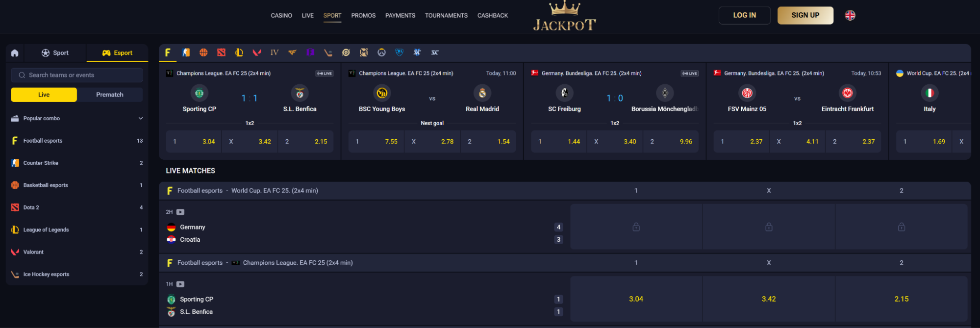Click Real Madrid crest in featured card
The height and width of the screenshot is (328, 980).
(x=482, y=93)
